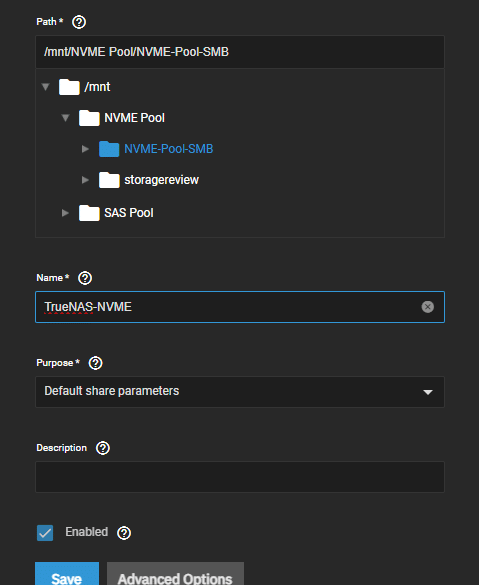Screen dimensions: 479x585
Task: Clear the Name field with X icon
Action: click(x=428, y=307)
